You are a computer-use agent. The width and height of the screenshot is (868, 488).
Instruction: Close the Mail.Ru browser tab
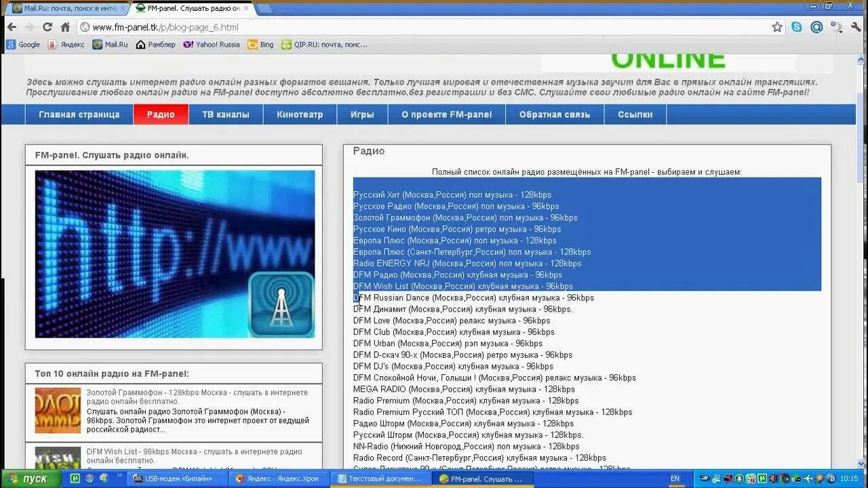tap(123, 8)
